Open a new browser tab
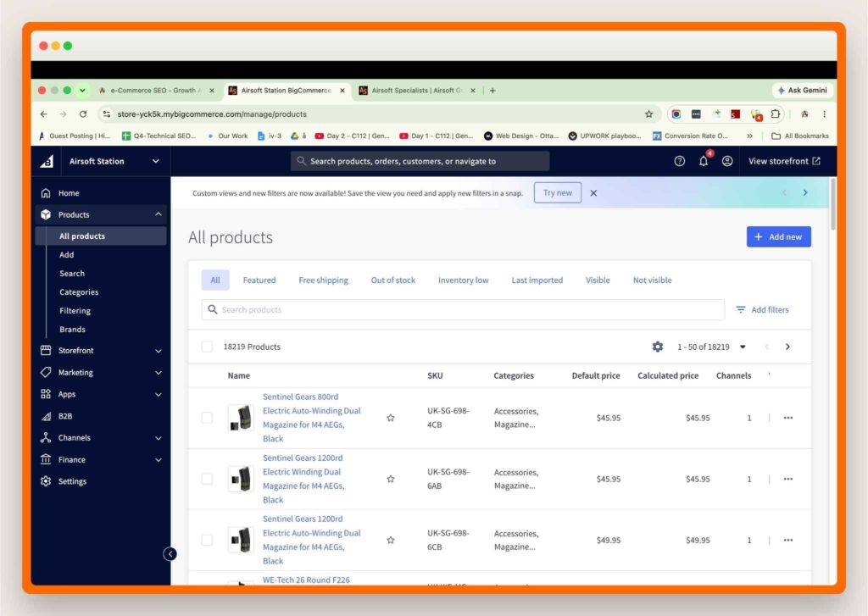Screen dimensions: 868x616 [x=492, y=90]
